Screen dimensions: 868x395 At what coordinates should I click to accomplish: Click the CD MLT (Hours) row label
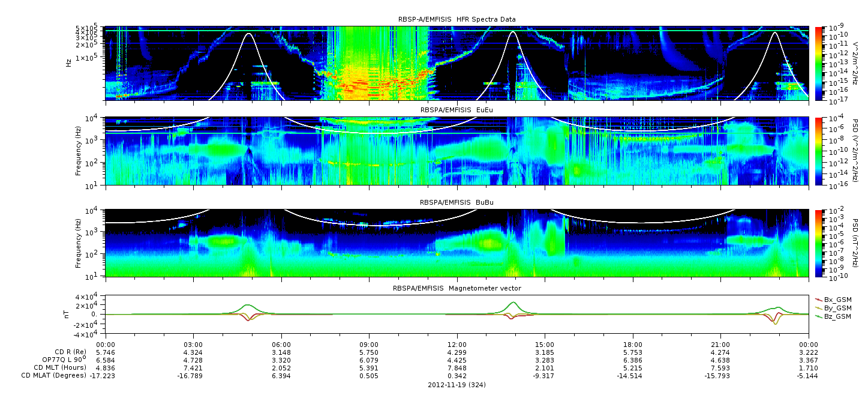tap(60, 367)
